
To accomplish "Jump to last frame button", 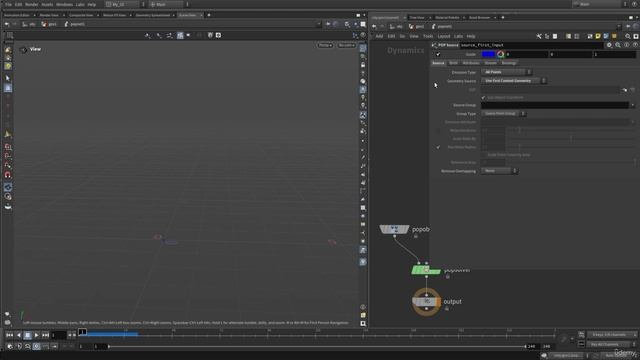I will pos(45,335).
